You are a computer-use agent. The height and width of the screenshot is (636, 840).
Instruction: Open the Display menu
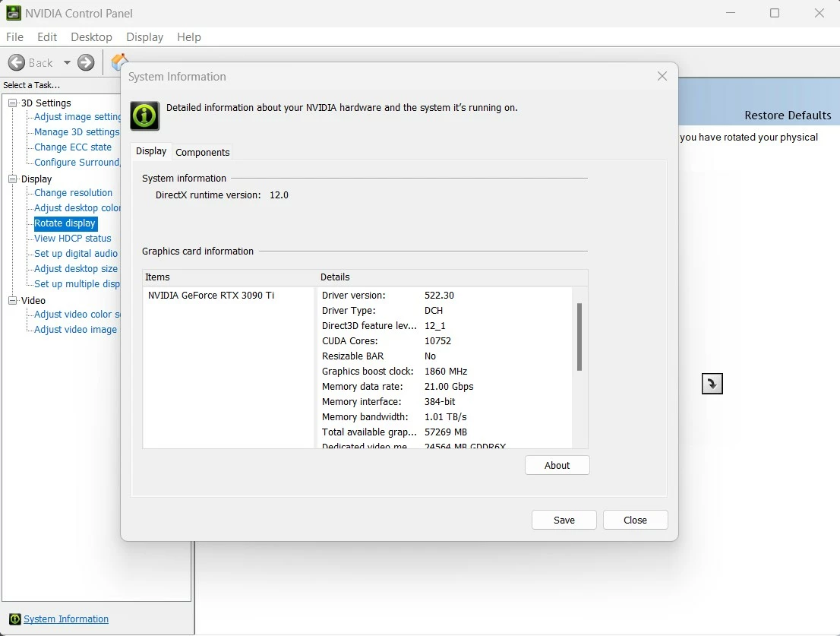(144, 37)
